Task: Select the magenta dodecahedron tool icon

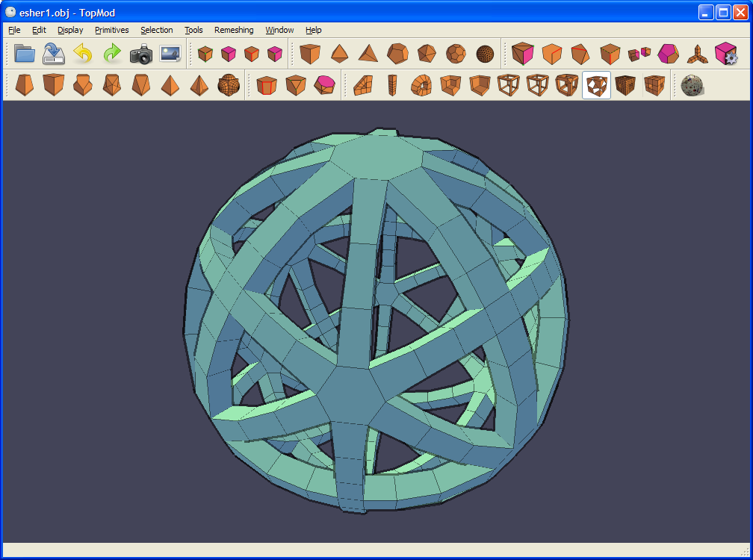Action: 669,54
